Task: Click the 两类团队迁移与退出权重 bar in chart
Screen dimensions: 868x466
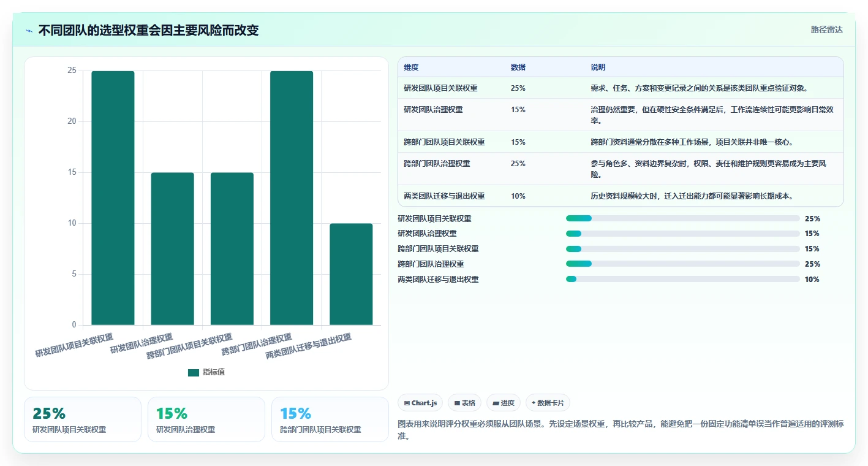Action: [x=351, y=274]
